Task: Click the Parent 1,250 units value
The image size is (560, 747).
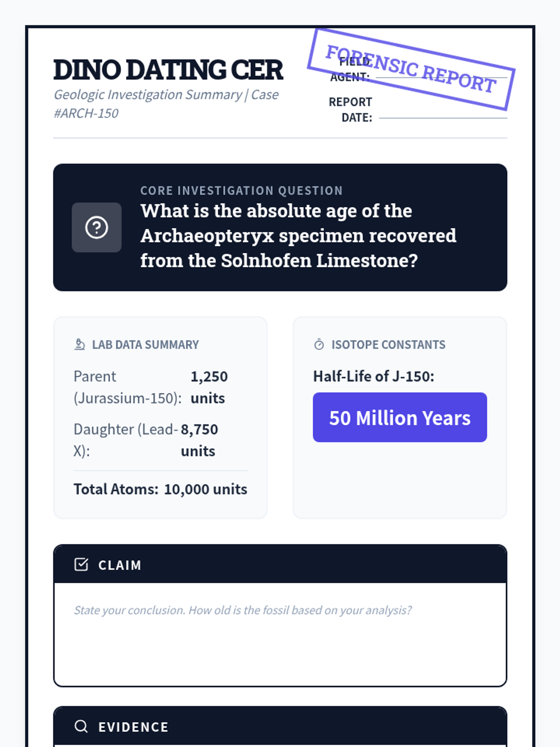Action: coord(209,387)
